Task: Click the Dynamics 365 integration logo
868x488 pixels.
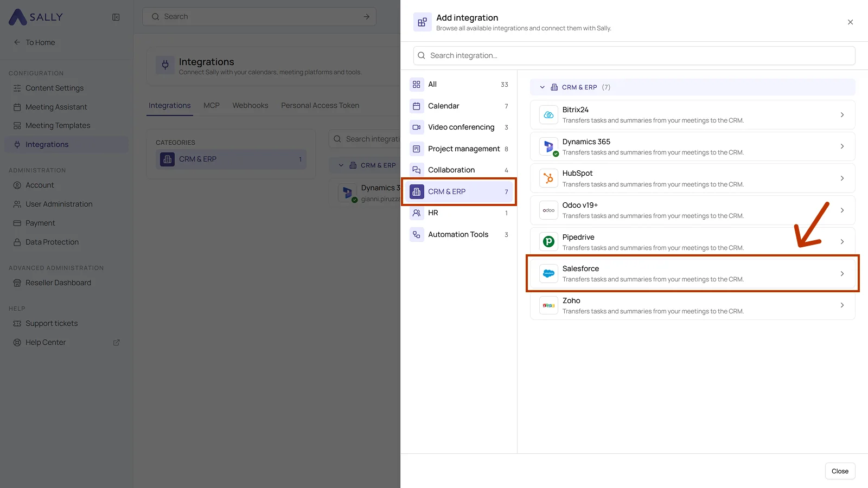Action: coord(548,146)
